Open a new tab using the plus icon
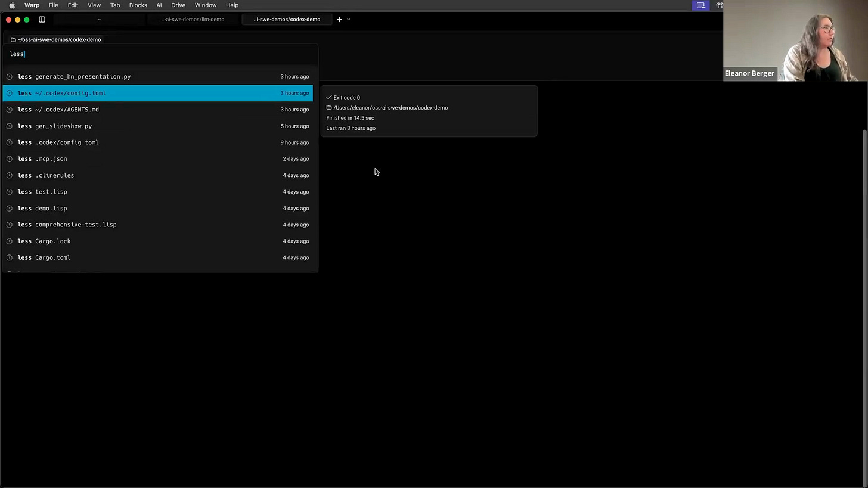The height and width of the screenshot is (488, 868). click(339, 19)
